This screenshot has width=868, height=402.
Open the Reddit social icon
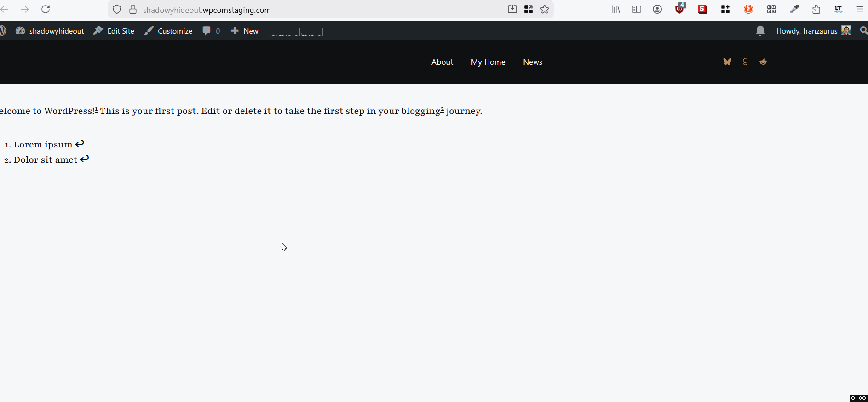click(x=763, y=62)
